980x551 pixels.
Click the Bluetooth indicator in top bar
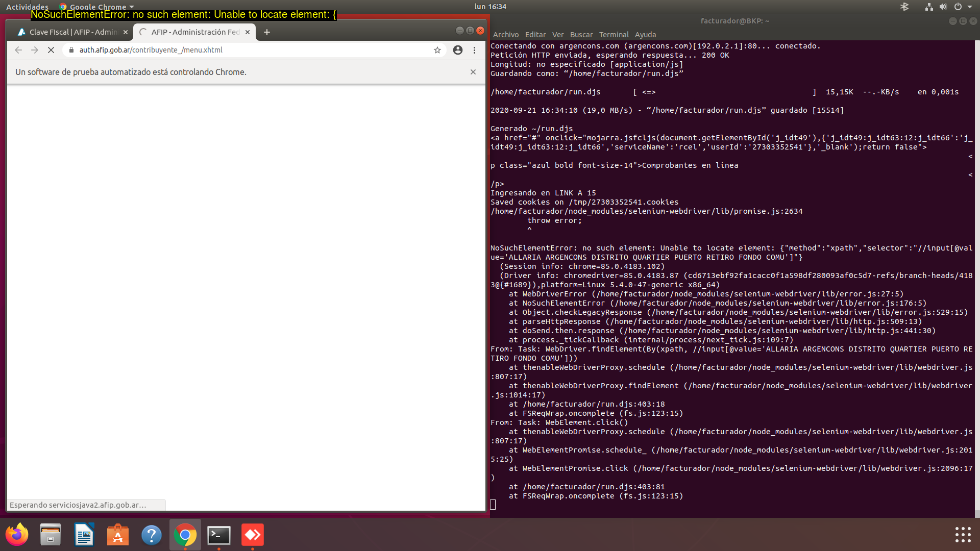[x=904, y=7]
